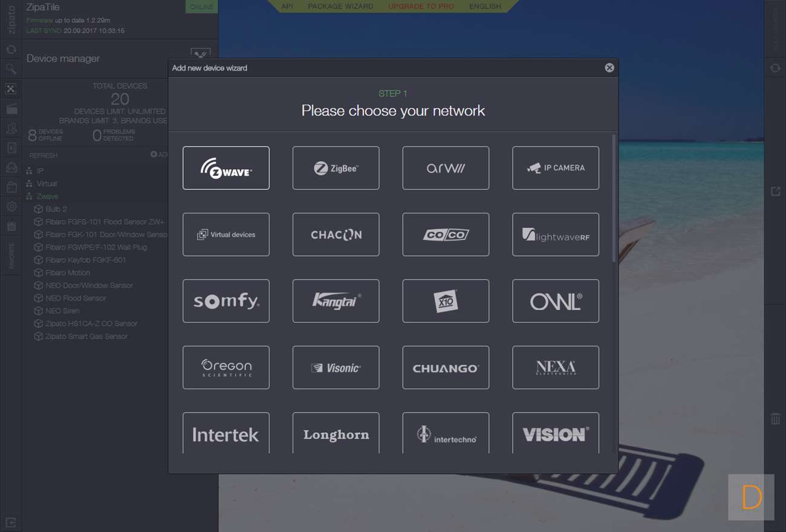
Task: Choose the ZigBee network tile
Action: tap(336, 168)
